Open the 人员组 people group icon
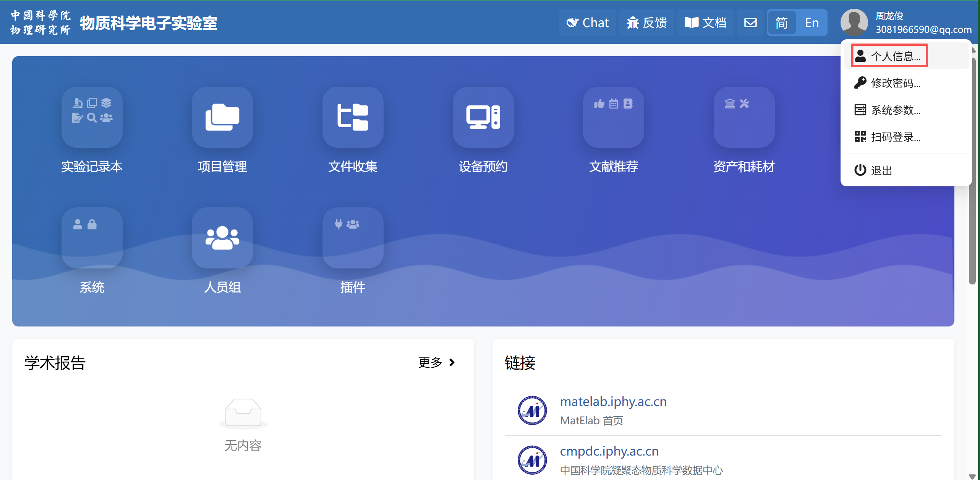This screenshot has height=480, width=980. [222, 238]
